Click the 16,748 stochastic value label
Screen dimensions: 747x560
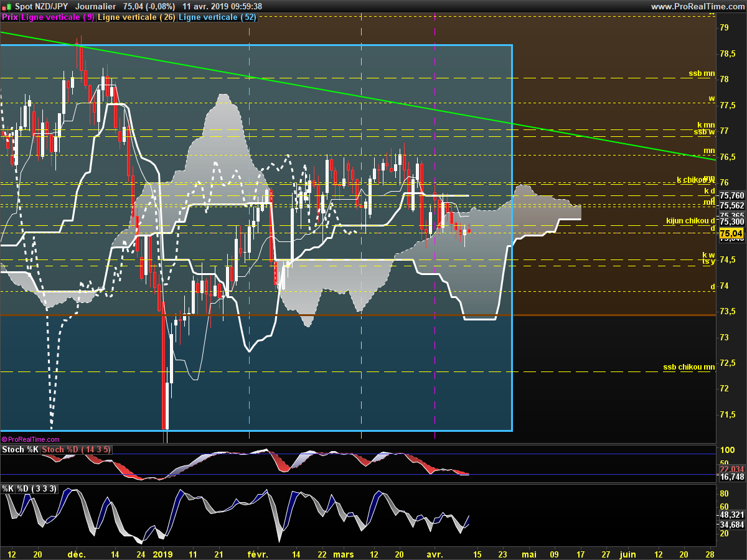731,477
